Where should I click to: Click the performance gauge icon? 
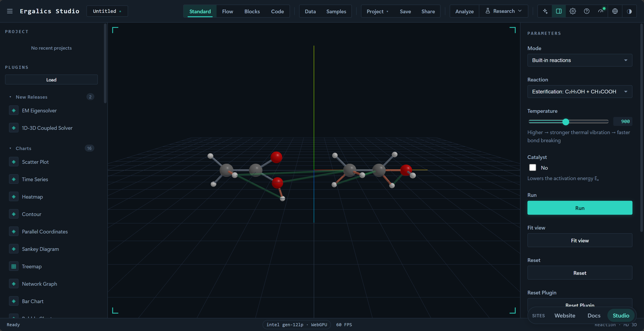(x=601, y=11)
